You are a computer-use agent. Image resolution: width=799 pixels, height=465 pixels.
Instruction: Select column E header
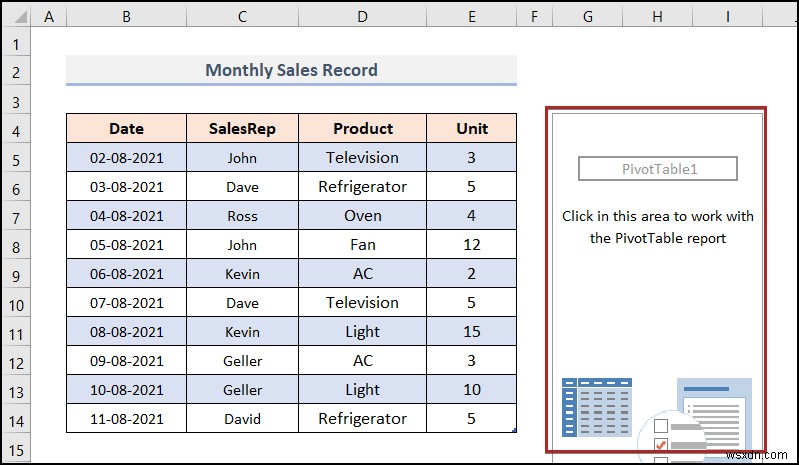[471, 17]
